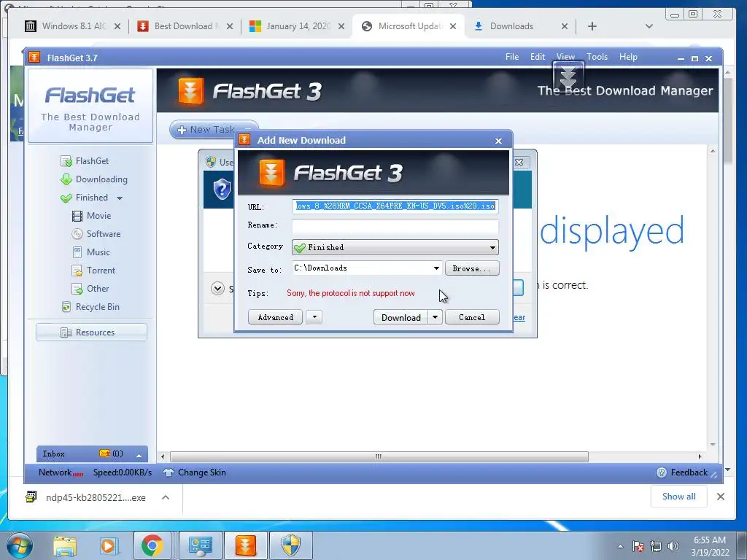The image size is (747, 560).
Task: Open the Feedback help icon
Action: point(661,472)
